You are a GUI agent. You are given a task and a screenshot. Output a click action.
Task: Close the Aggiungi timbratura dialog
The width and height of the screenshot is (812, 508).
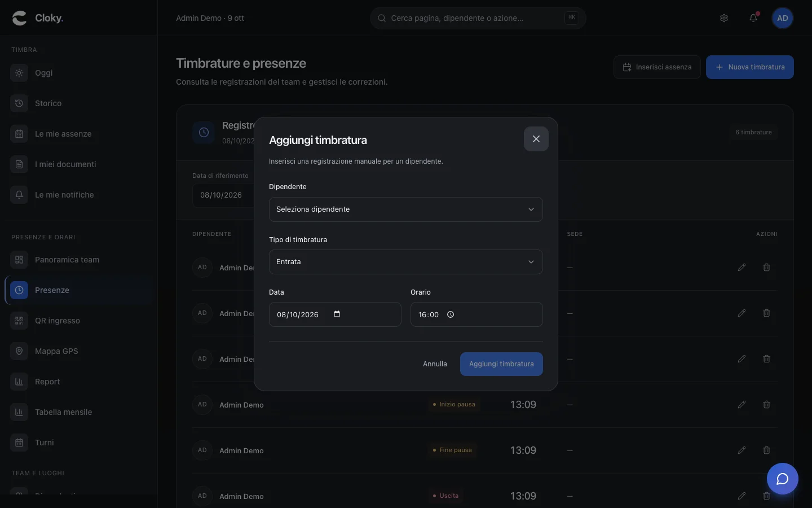pyautogui.click(x=536, y=139)
